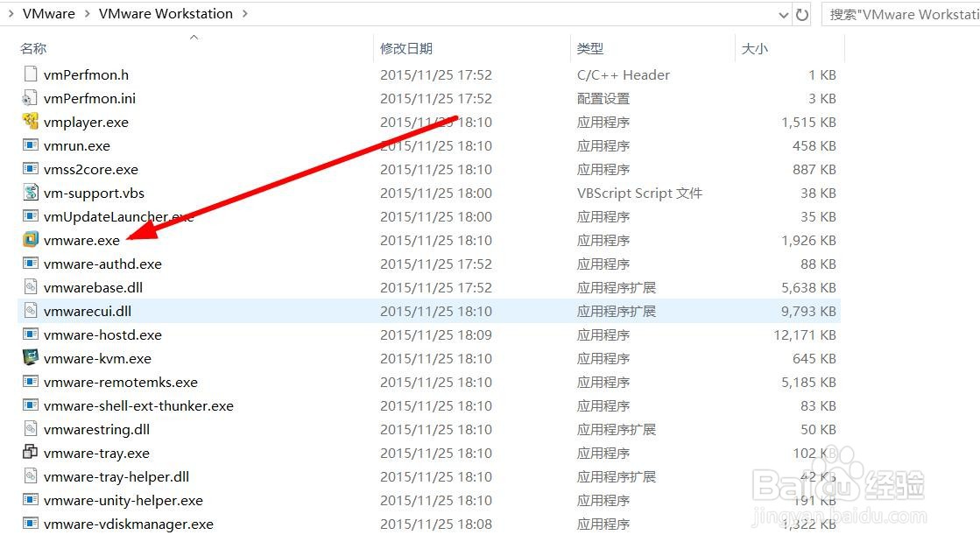980x549 pixels.
Task: Select the file name vmware.exe
Action: tap(81, 241)
